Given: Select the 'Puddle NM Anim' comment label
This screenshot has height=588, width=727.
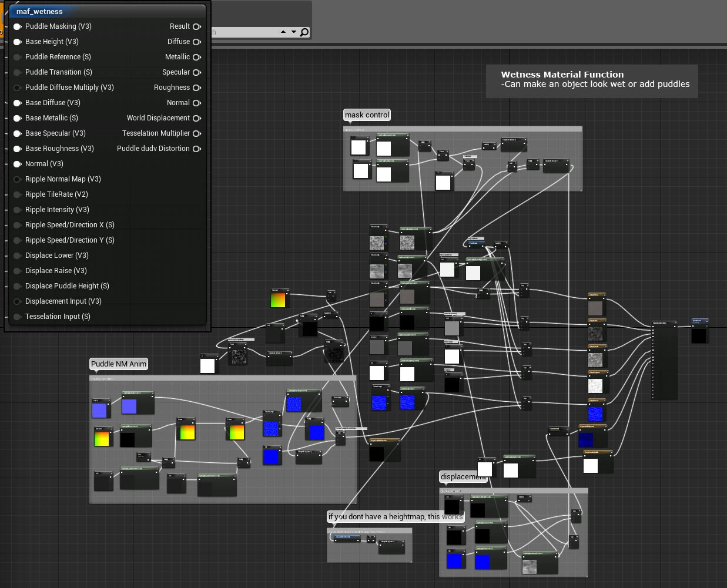Looking at the screenshot, I should 118,364.
